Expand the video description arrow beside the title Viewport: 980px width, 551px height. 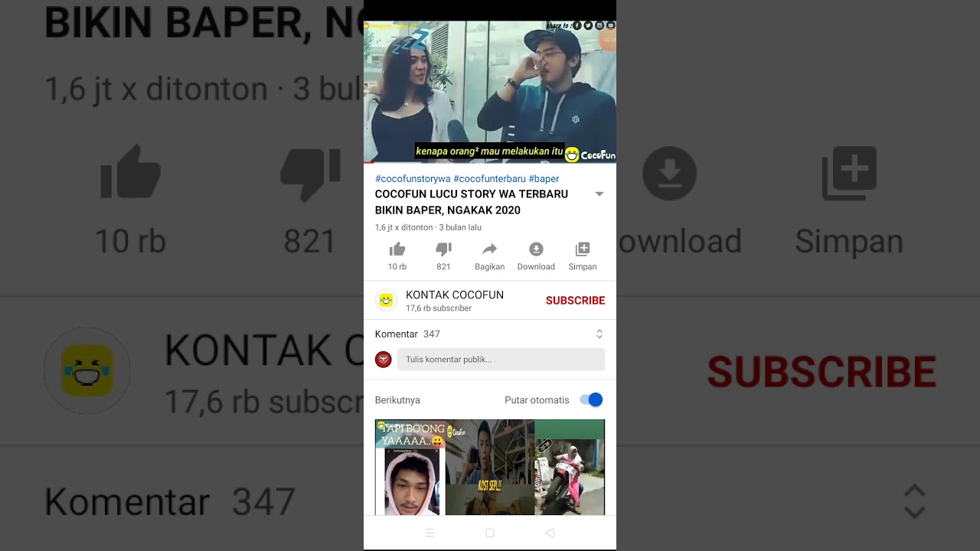[599, 194]
